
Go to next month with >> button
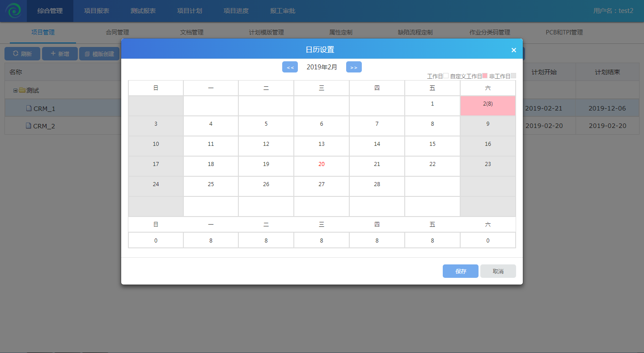tap(354, 67)
